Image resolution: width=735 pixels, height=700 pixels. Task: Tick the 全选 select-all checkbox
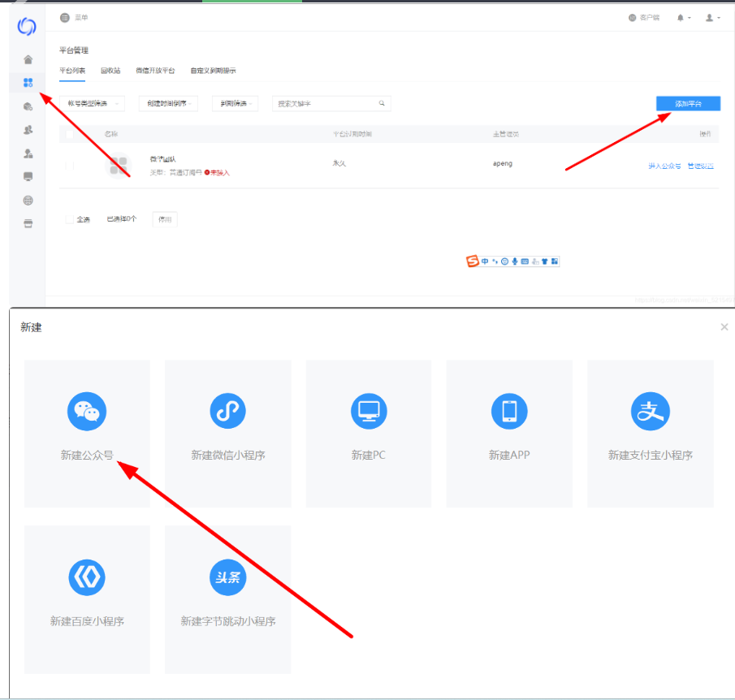point(69,219)
